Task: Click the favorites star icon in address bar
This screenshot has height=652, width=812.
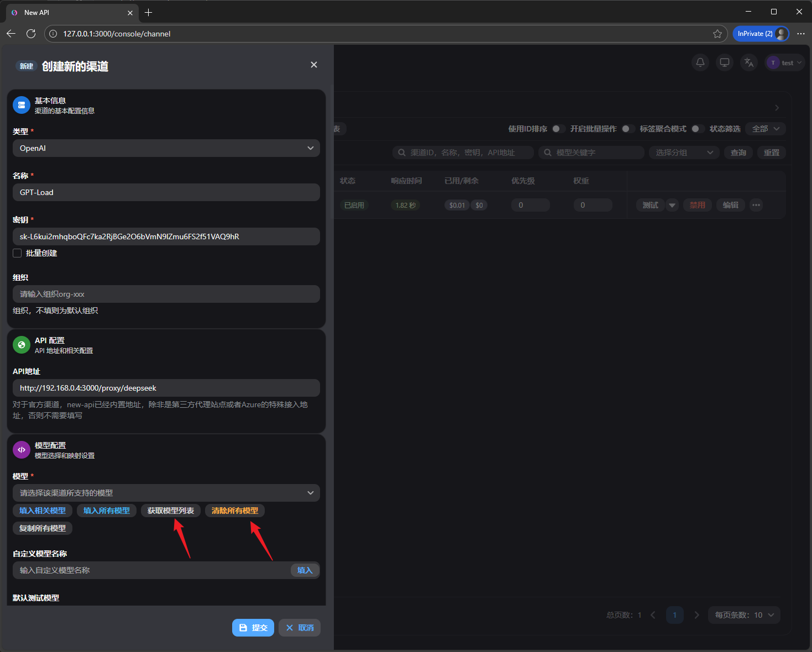Action: 717,34
